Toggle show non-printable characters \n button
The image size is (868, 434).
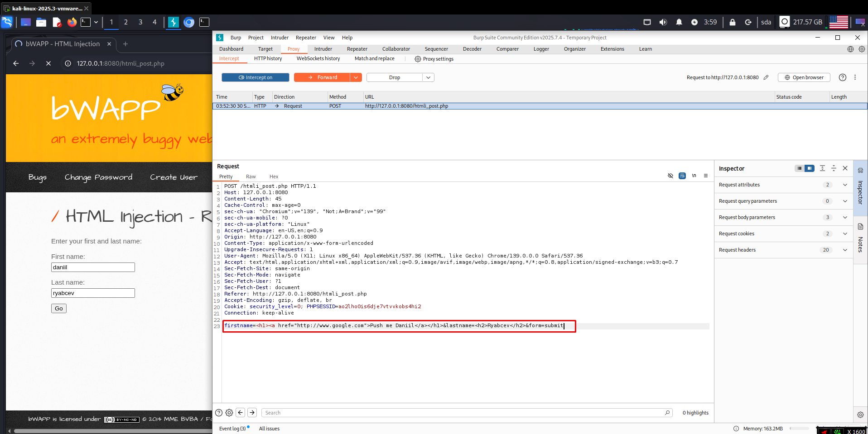click(x=694, y=176)
